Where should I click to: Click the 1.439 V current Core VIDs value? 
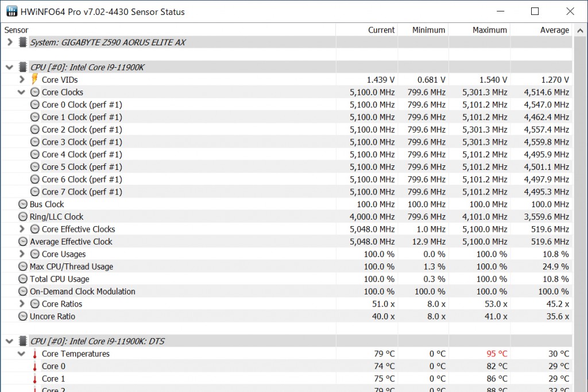pyautogui.click(x=381, y=80)
